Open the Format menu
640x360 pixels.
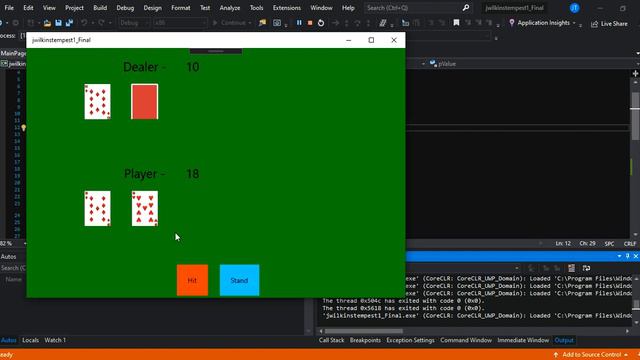[180, 8]
